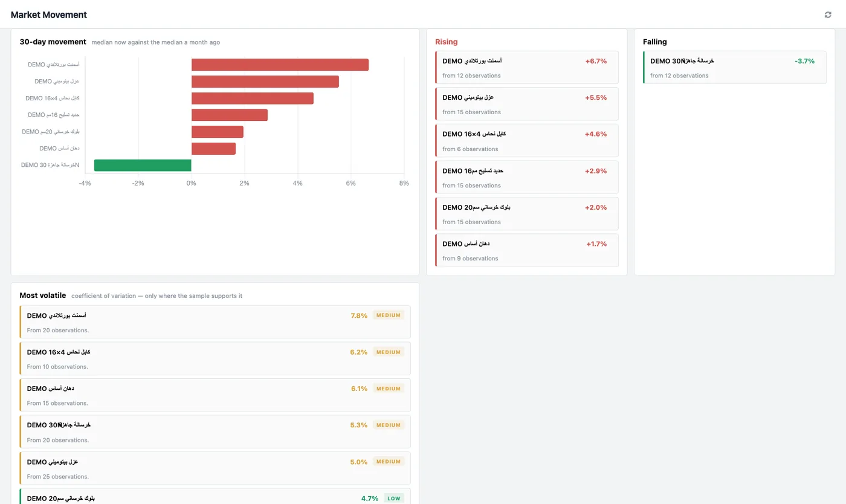Viewport: 846px width, 504px height.
Task: Click the MEDIUM badge next to 5.3%
Action: 389,425
